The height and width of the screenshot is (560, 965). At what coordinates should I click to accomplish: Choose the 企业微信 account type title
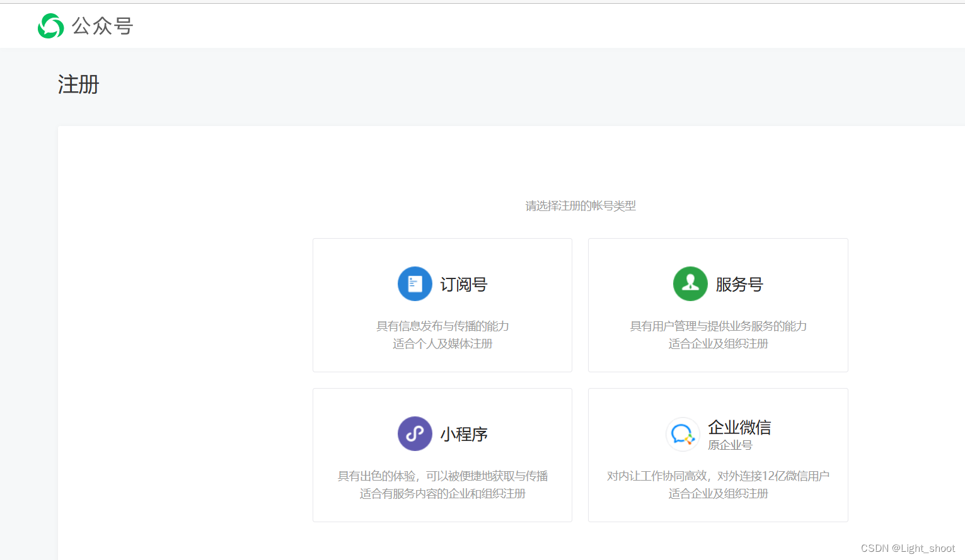739,428
